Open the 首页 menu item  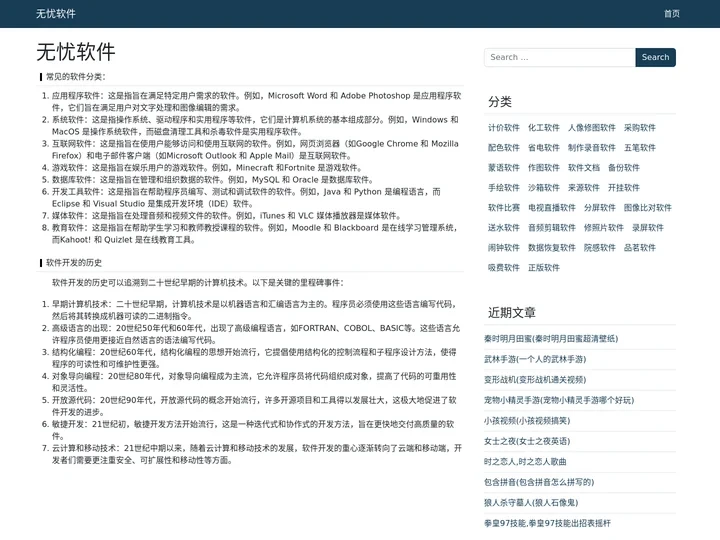672,14
